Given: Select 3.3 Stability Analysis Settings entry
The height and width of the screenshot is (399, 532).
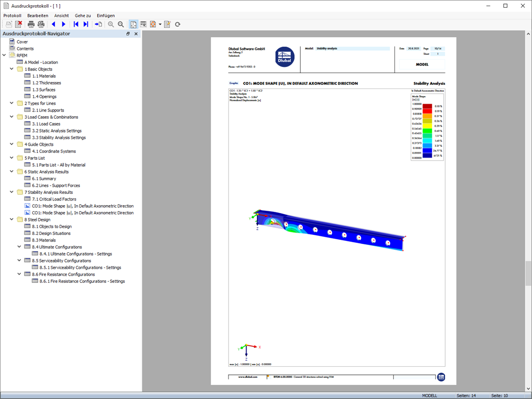Looking at the screenshot, I should click(x=59, y=138).
